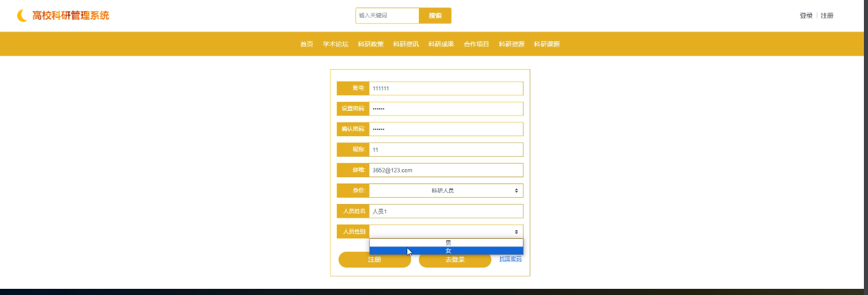This screenshot has height=295, width=868.
Task: Open the 科研课题 nav item
Action: [x=547, y=44]
